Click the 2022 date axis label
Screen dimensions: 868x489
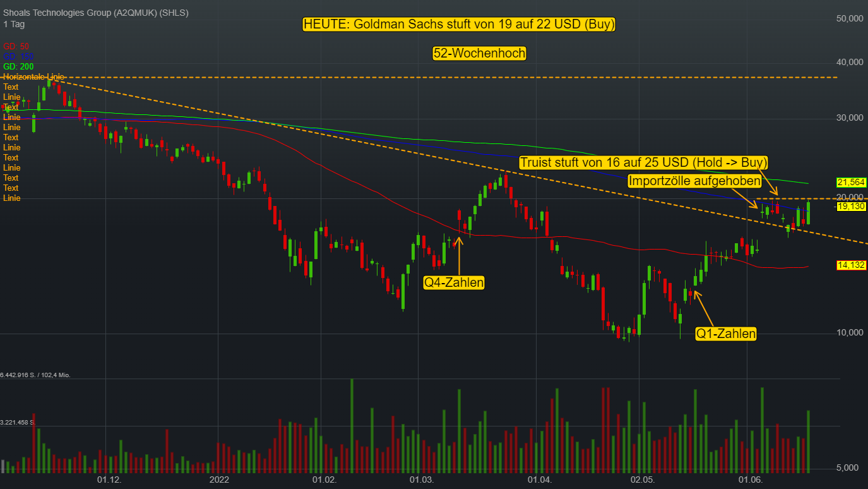pos(219,480)
